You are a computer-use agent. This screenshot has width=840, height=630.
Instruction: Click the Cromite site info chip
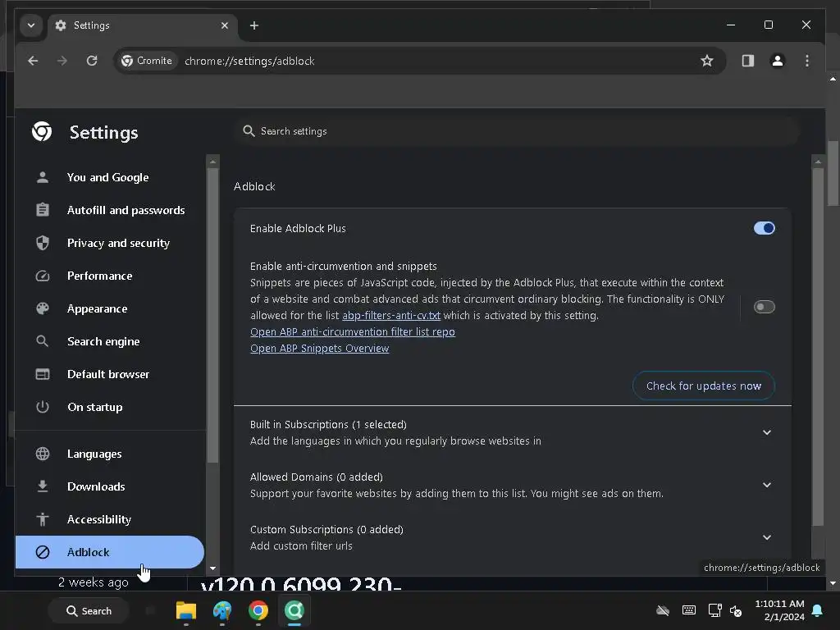pyautogui.click(x=147, y=61)
